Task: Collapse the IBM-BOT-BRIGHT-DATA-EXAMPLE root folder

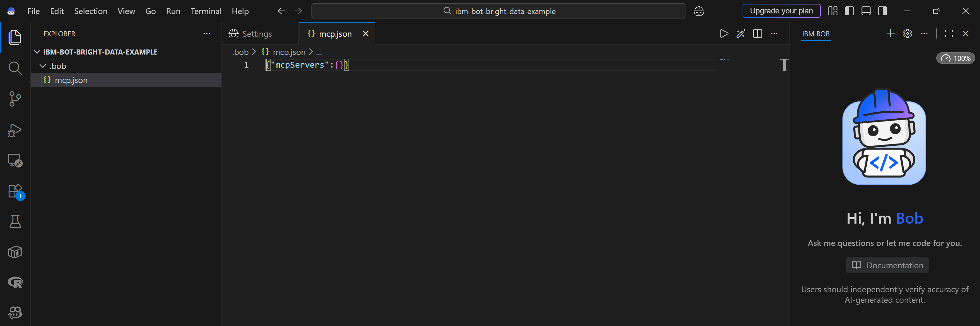Action: click(x=126, y=52)
